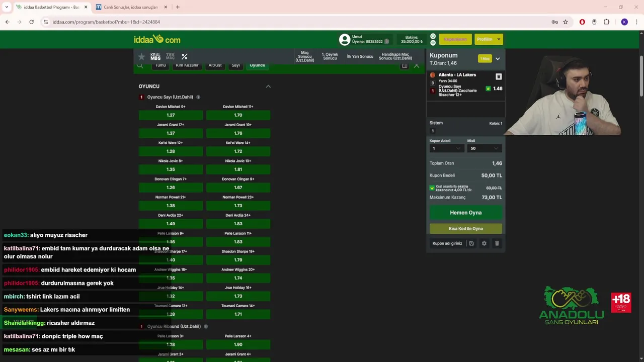This screenshot has height=362, width=644.
Task: Open Chrome profile avatar K
Action: 624,22
